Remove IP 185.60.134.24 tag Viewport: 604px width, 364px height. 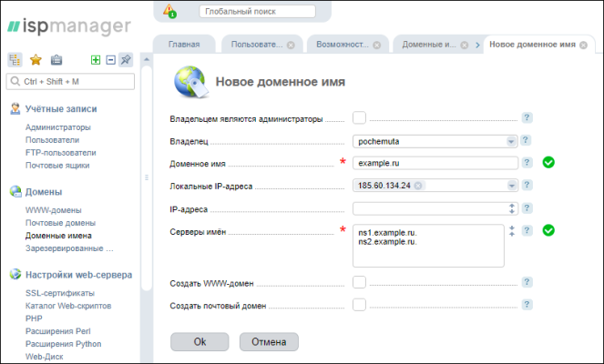coord(418,186)
